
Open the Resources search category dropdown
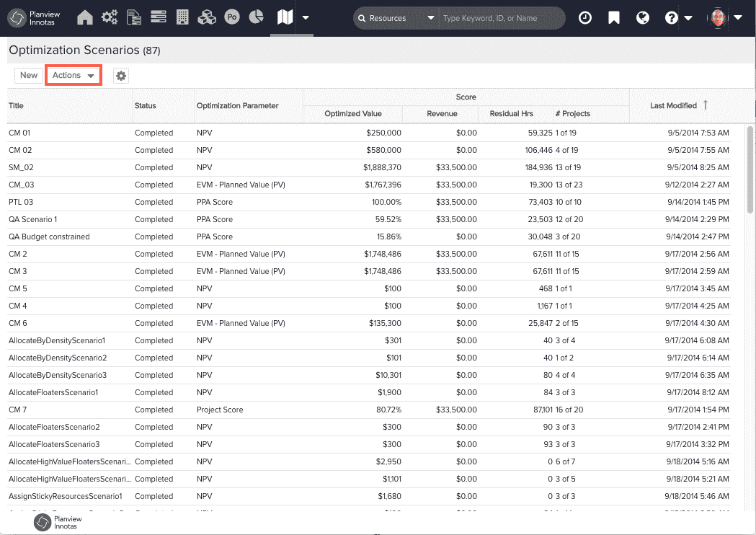pos(396,18)
